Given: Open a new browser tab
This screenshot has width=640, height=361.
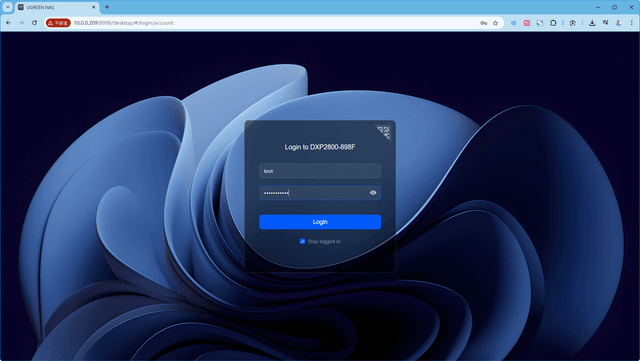Looking at the screenshot, I should click(x=107, y=7).
